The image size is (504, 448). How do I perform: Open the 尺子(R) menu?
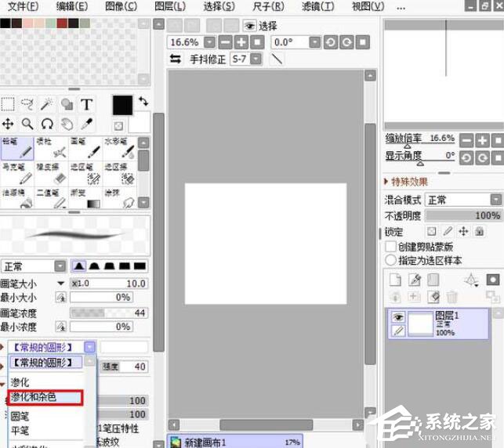(x=268, y=5)
